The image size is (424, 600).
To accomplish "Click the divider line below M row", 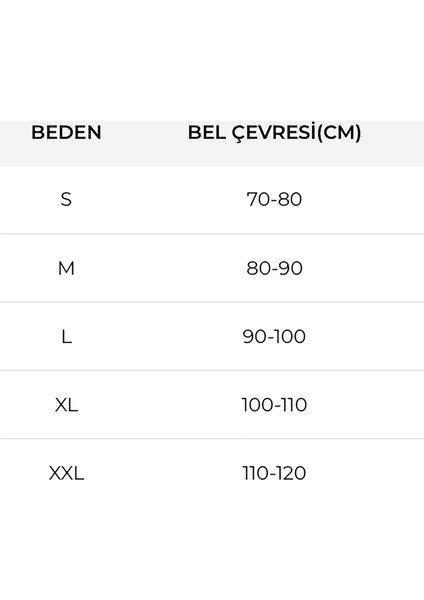I will tap(212, 302).
